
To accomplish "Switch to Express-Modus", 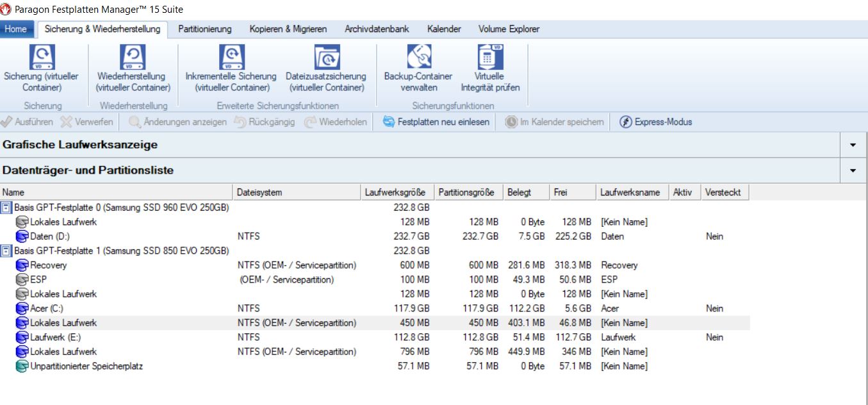I will 656,122.
